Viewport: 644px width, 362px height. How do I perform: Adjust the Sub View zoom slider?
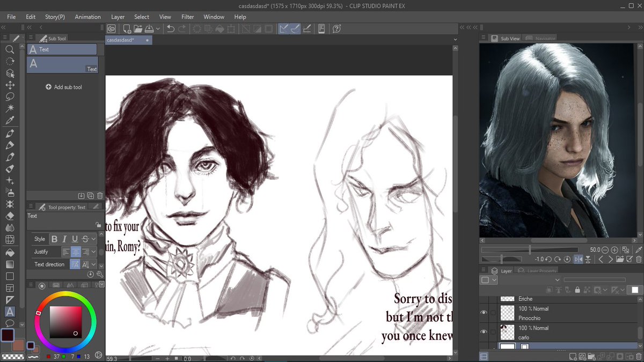click(x=530, y=250)
